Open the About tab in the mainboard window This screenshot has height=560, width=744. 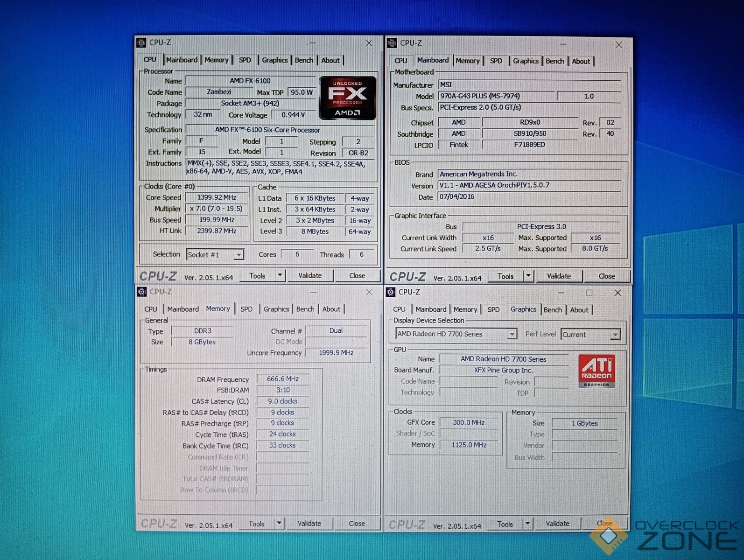coord(581,61)
